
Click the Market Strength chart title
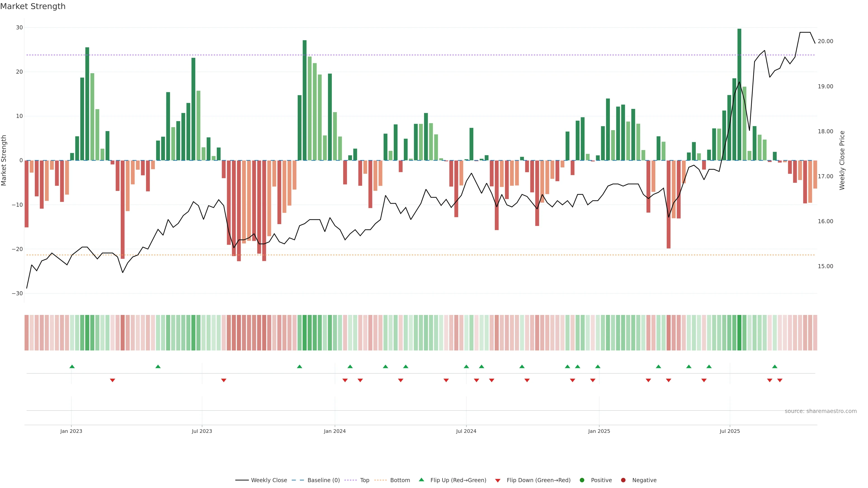coord(33,6)
